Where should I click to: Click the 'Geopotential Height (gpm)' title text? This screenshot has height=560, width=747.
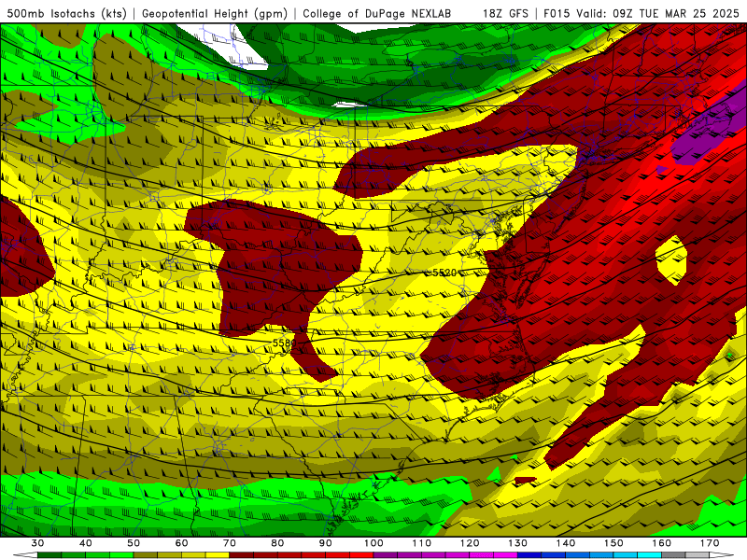click(215, 13)
